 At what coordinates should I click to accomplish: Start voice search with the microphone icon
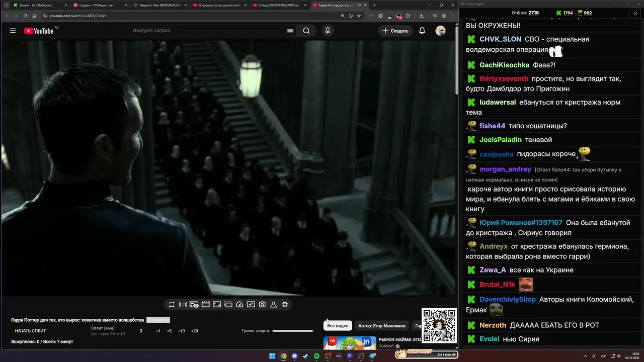(328, 31)
